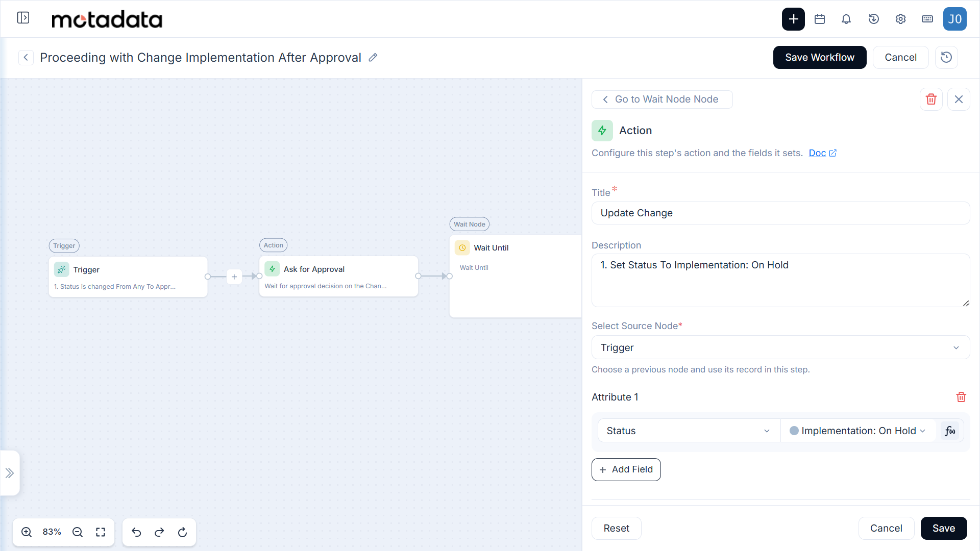This screenshot has height=551, width=980.
Task: Click the Wait Node tag label
Action: pos(470,224)
